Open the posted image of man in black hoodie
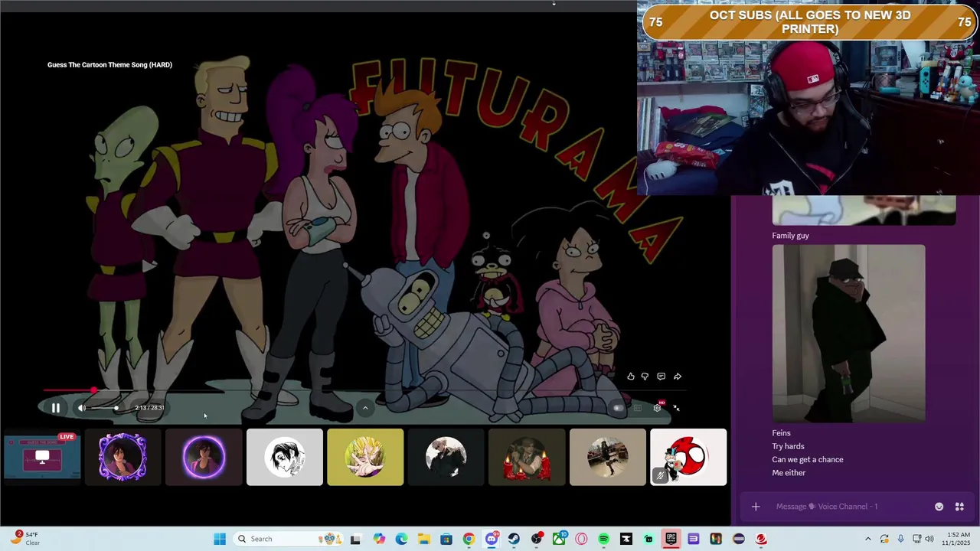980x551 pixels. coord(848,333)
